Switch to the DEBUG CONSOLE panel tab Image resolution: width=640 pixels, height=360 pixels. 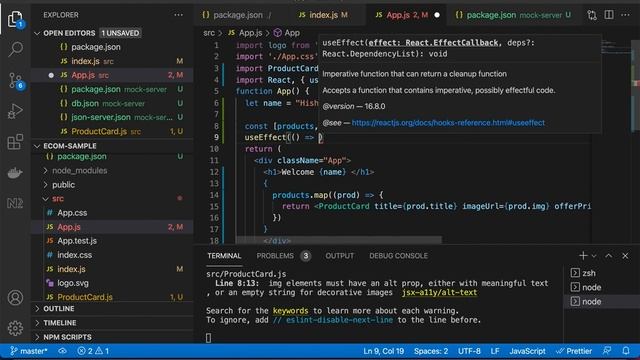click(398, 256)
